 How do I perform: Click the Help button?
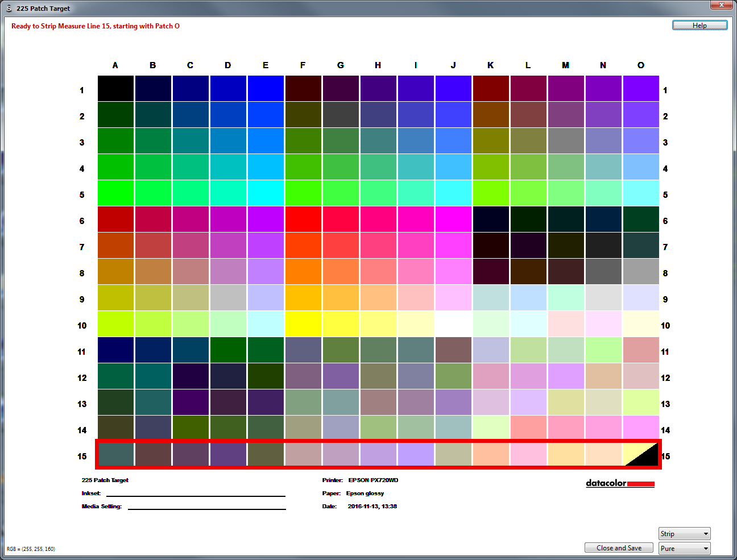(x=699, y=25)
